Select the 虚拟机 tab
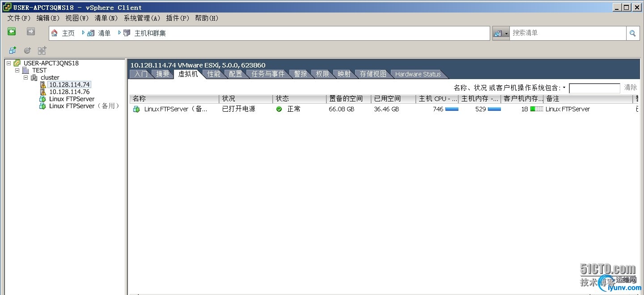This screenshot has height=295, width=644. 188,74
